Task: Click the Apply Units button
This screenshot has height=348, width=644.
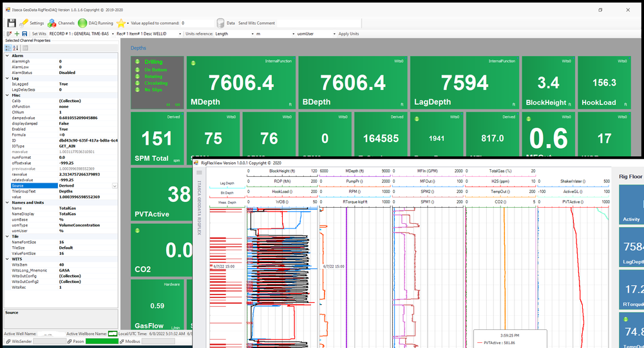Action: coord(348,33)
